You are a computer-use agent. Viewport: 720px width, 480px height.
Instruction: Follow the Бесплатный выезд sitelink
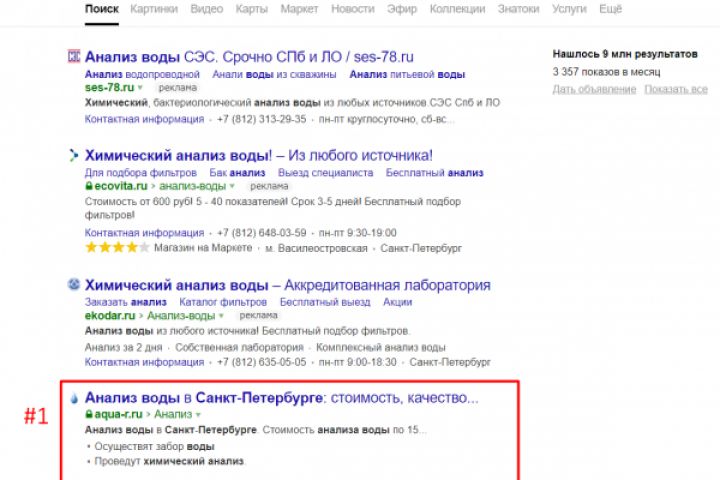click(325, 302)
